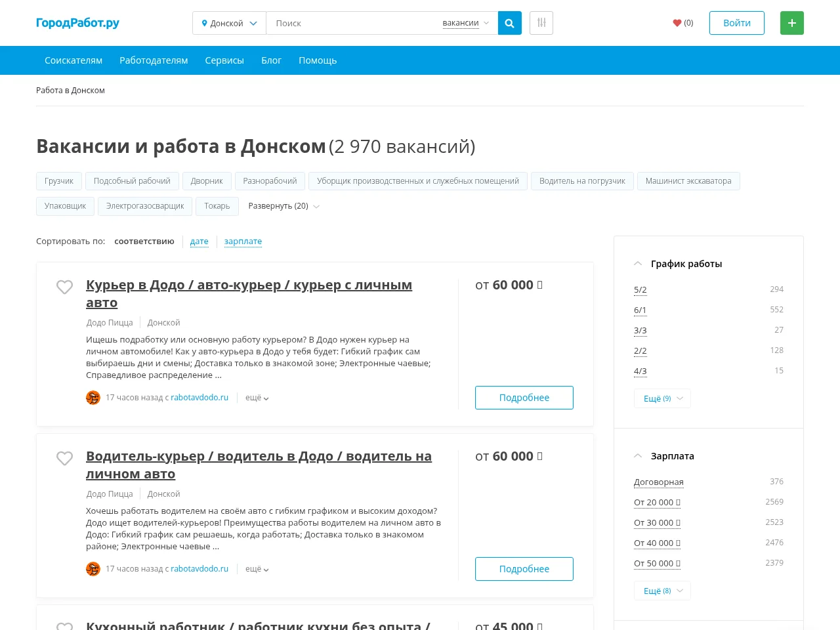This screenshot has height=630, width=840.
Task: Select the Водитель на погрузчик tag
Action: coord(582,181)
